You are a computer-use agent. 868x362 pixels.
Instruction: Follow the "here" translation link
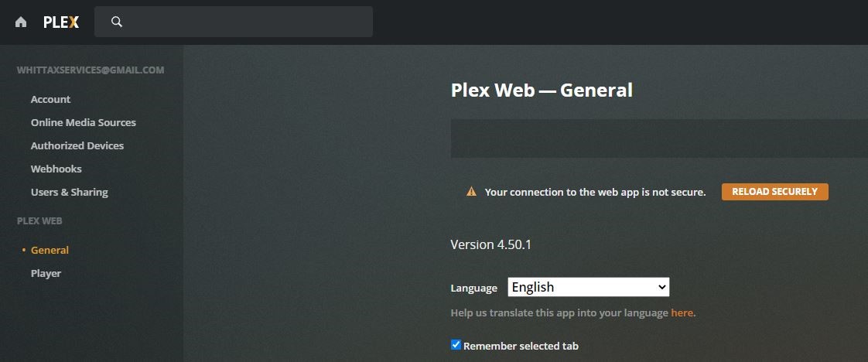point(682,312)
